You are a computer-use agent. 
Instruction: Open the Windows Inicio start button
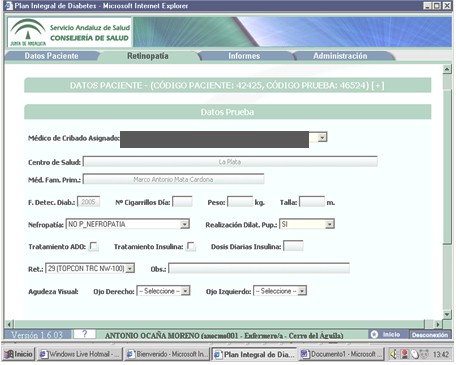click(x=19, y=354)
